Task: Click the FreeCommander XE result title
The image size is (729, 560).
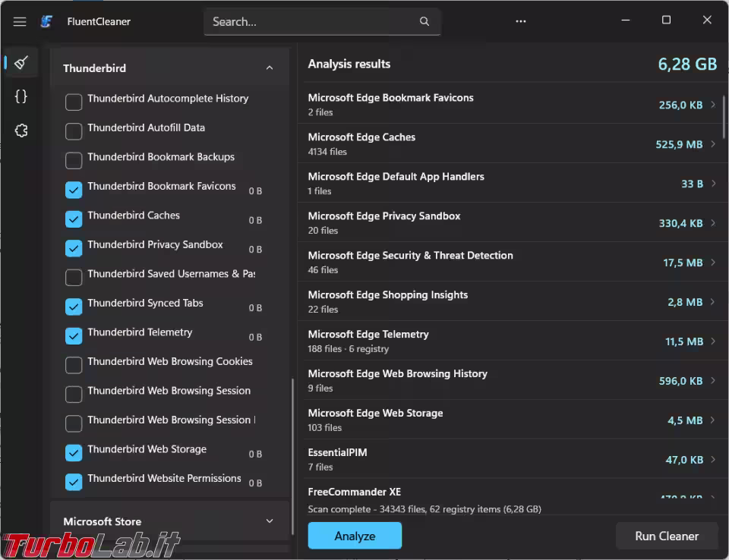Action: [355, 492]
